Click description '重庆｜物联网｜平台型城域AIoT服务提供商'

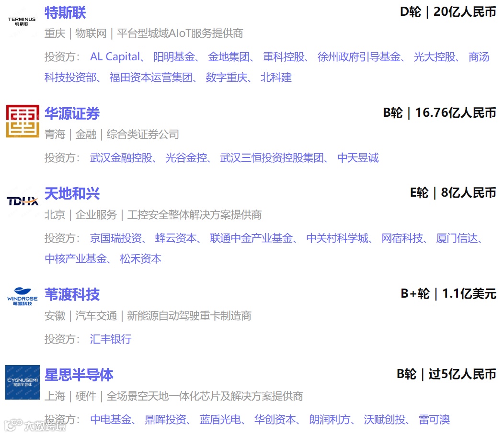[144, 33]
